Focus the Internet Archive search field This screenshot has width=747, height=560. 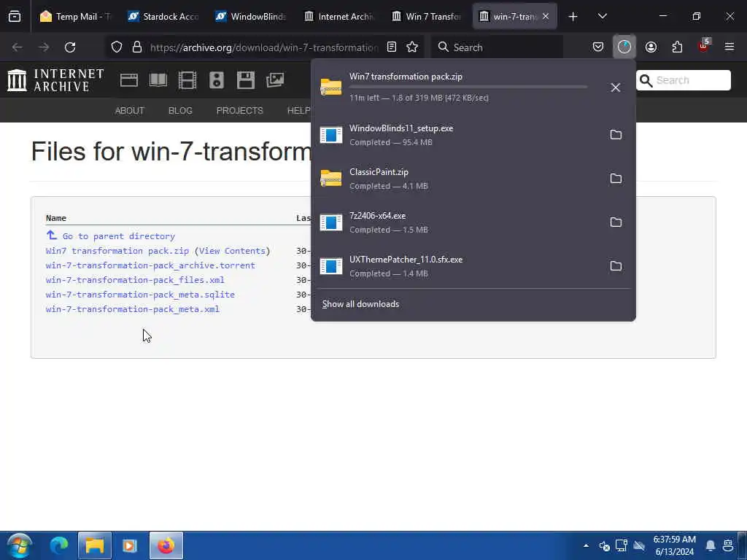pos(683,80)
